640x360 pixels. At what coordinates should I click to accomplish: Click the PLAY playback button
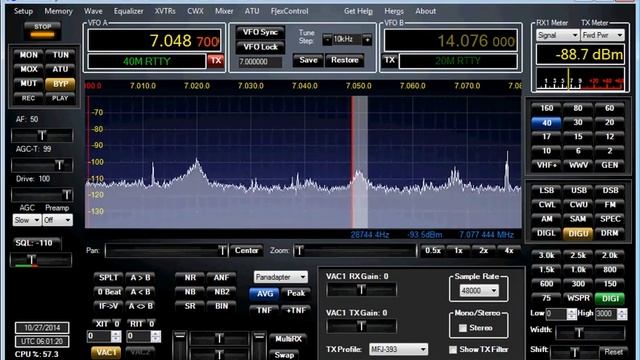(60, 98)
